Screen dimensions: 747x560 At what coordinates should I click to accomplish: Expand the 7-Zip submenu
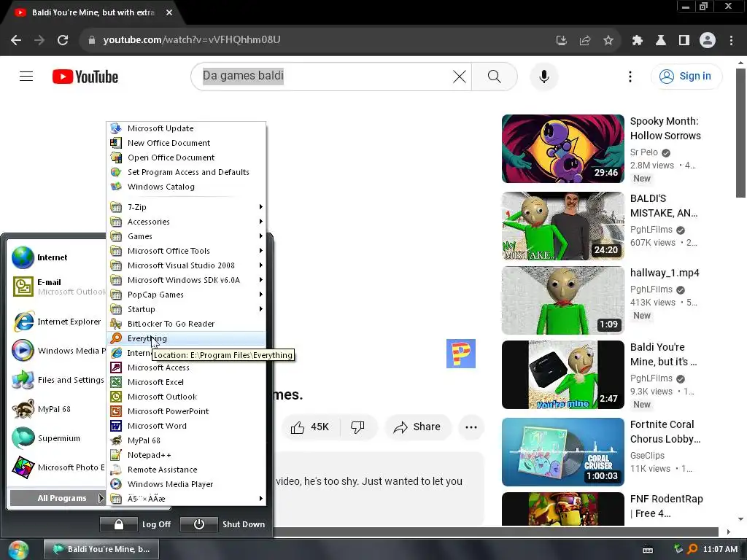[186, 207]
